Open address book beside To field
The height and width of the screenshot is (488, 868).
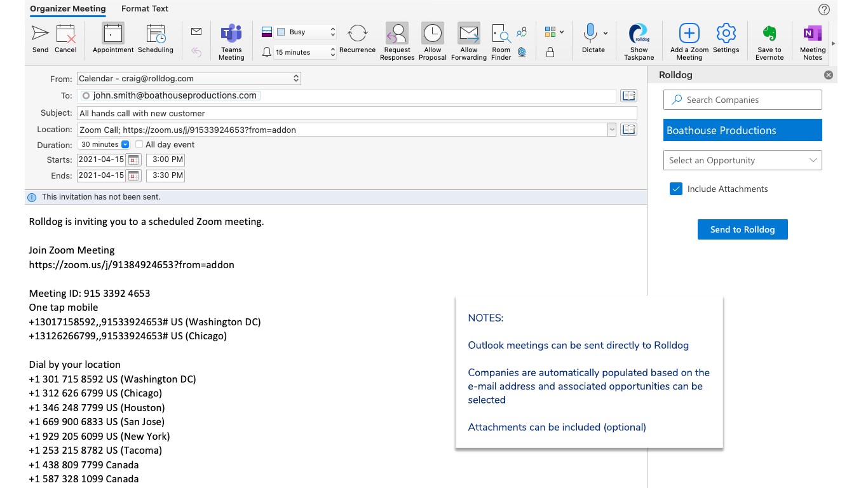tap(629, 96)
